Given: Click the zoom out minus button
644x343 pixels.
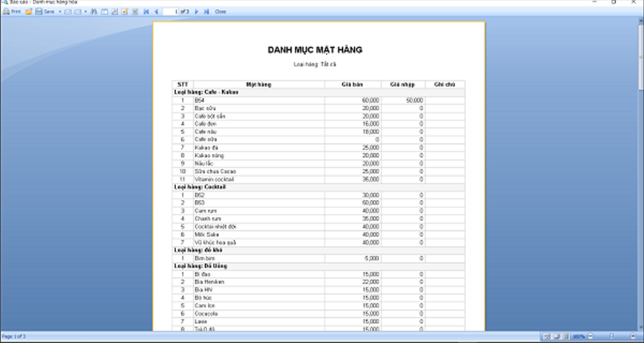Looking at the screenshot, I should click(x=591, y=337).
